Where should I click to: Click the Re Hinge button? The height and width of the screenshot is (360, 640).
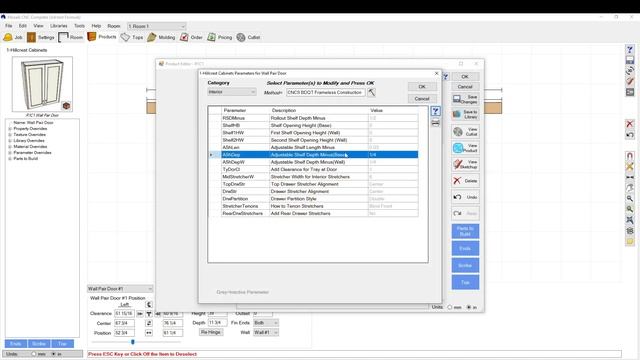tap(211, 332)
